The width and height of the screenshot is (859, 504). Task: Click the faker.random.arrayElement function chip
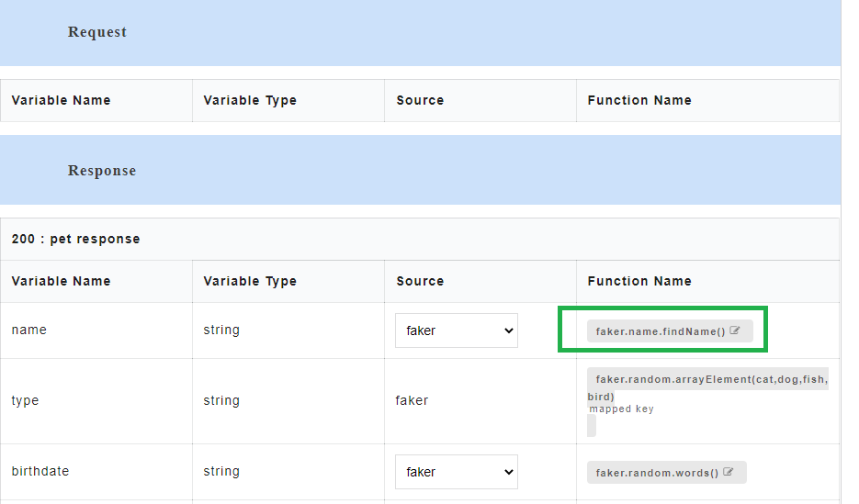707,379
